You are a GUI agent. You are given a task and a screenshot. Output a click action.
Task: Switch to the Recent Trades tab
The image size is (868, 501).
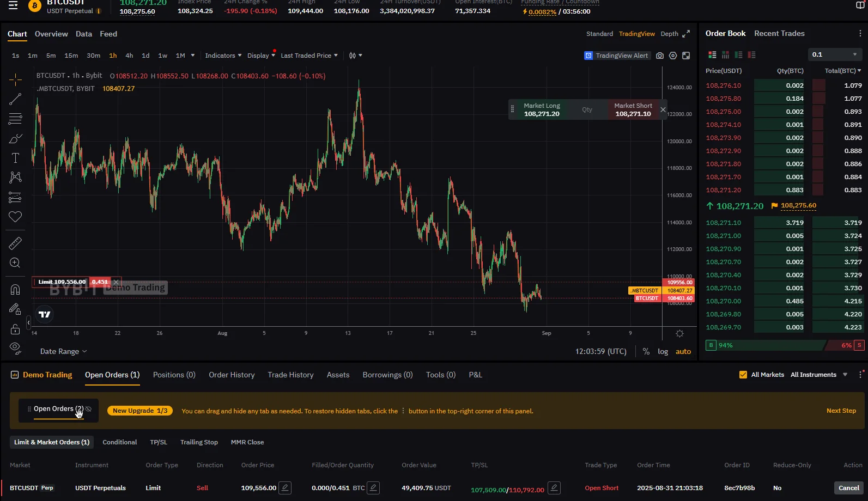[779, 33]
